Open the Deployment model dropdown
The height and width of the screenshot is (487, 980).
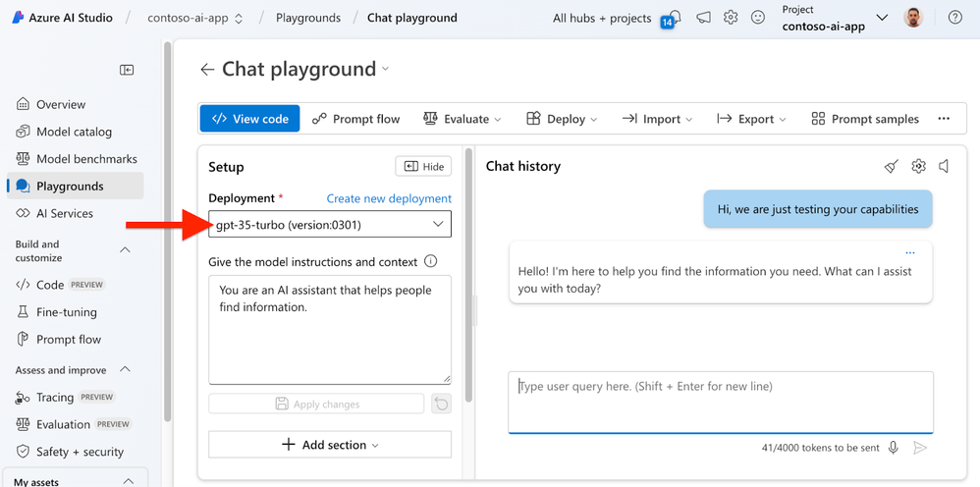click(x=330, y=225)
